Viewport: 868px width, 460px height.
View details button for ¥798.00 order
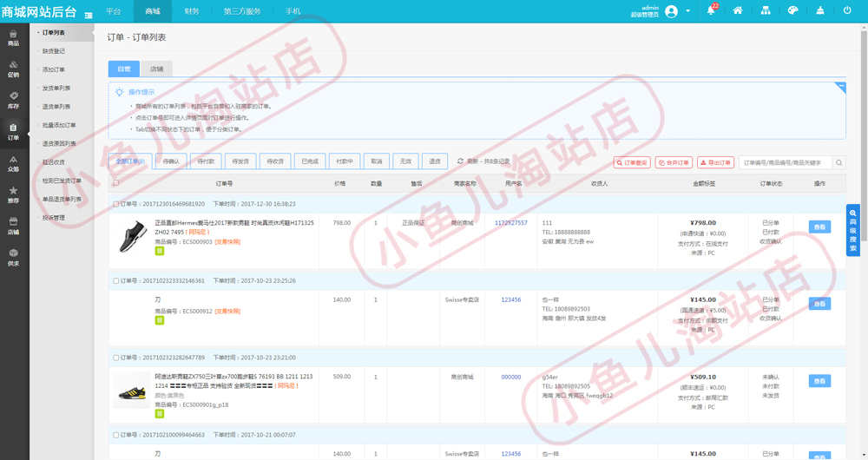click(819, 227)
